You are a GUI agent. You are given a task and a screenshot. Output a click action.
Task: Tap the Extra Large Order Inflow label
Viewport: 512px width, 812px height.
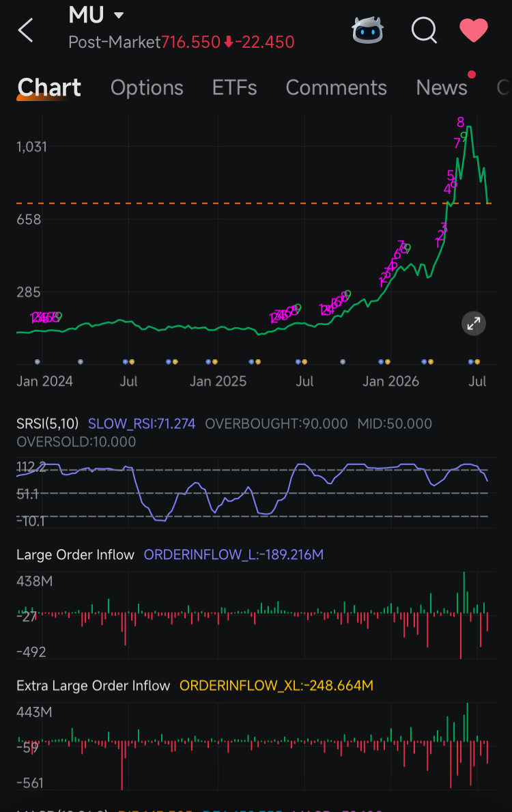94,686
